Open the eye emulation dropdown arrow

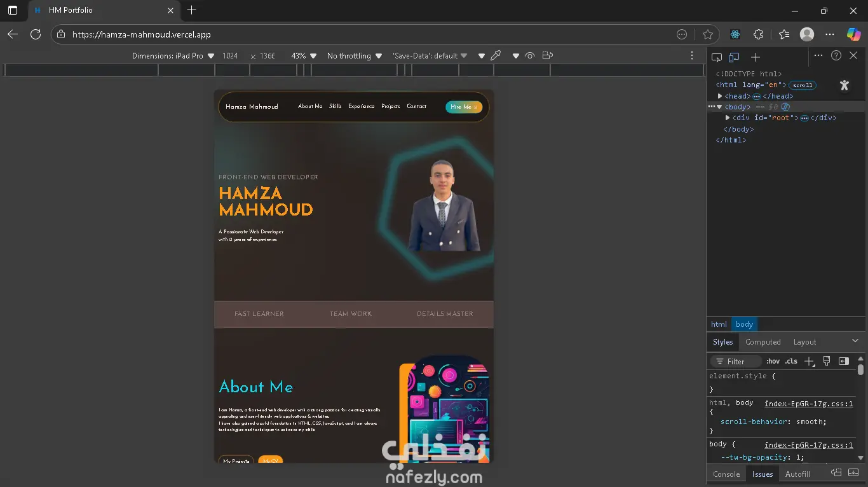pos(516,56)
